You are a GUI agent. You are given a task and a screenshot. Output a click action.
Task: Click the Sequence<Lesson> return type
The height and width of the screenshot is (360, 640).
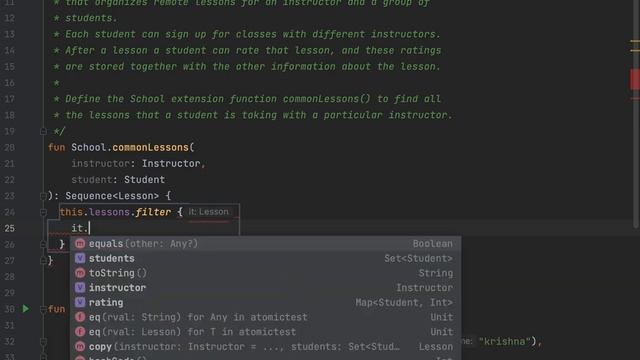tap(112, 196)
